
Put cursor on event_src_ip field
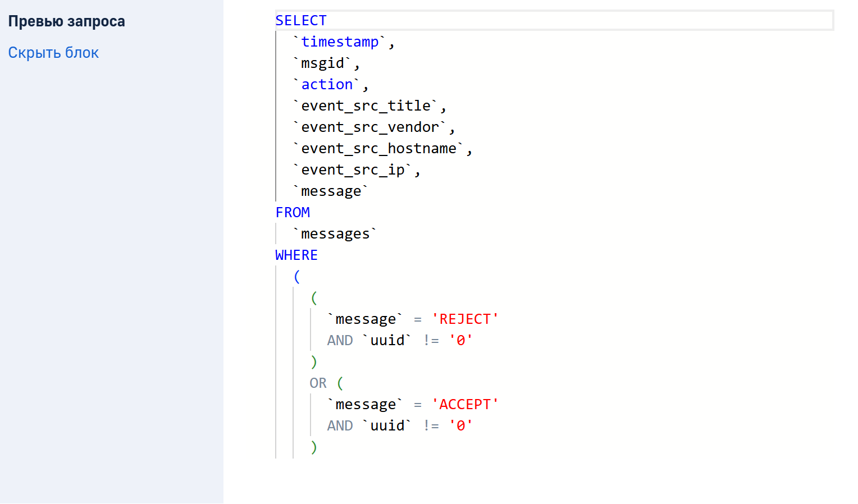(x=353, y=170)
